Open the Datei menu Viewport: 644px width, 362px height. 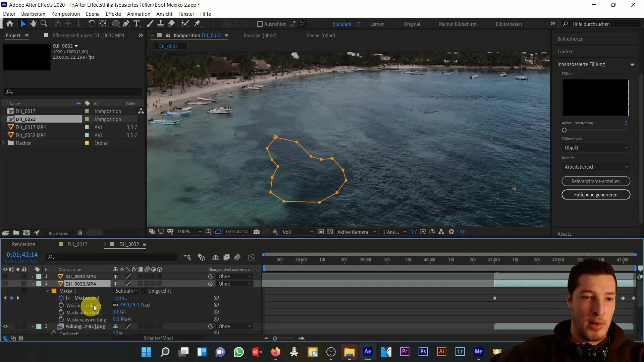(9, 14)
